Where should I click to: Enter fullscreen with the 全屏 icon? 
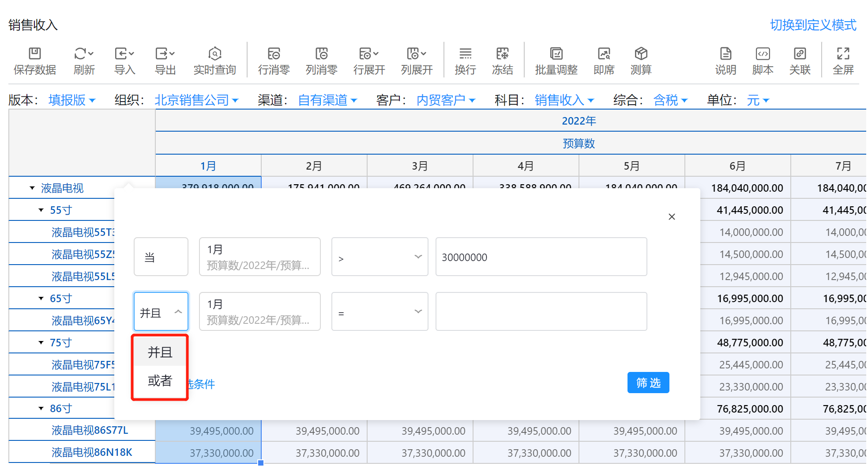click(x=843, y=54)
